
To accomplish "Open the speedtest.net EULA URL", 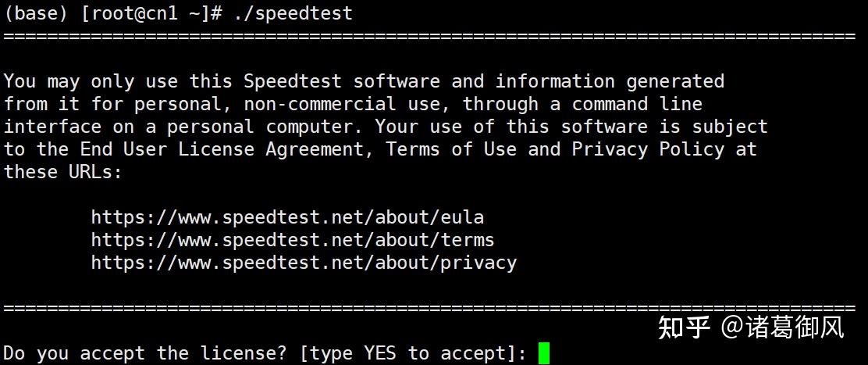I will coord(287,216).
